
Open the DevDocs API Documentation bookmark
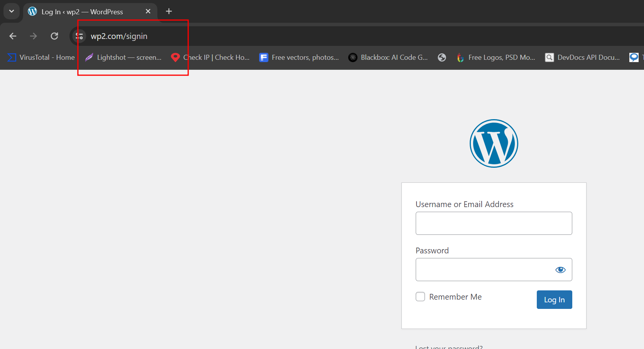click(583, 57)
